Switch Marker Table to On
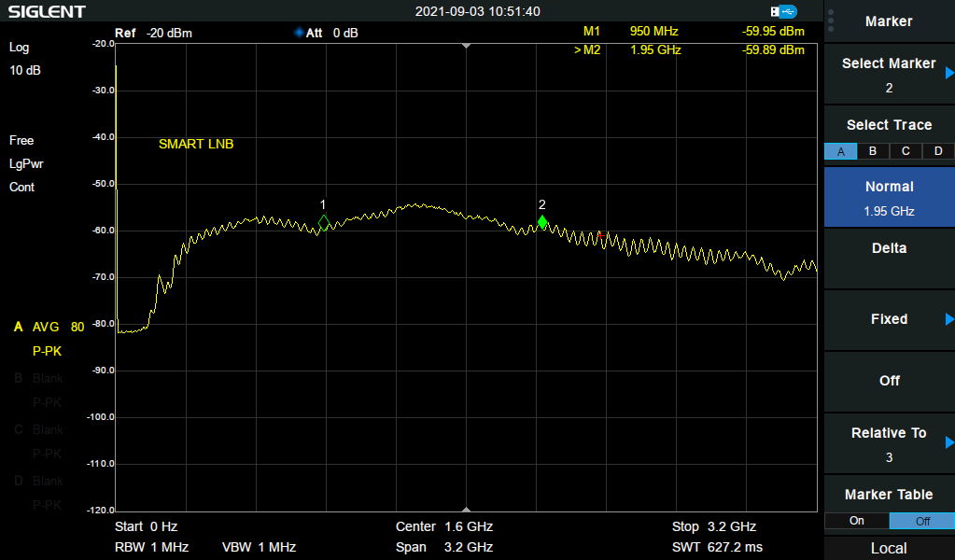This screenshot has width=955, height=560. [857, 521]
